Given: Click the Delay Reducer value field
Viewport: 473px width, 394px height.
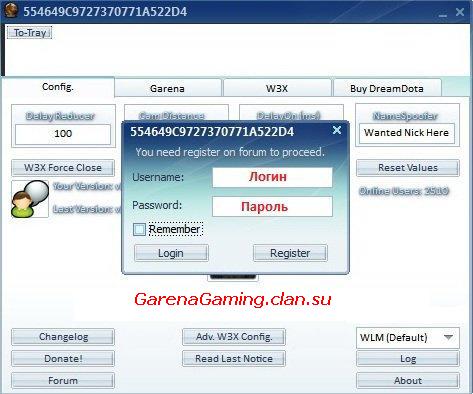Looking at the screenshot, I should (63, 134).
